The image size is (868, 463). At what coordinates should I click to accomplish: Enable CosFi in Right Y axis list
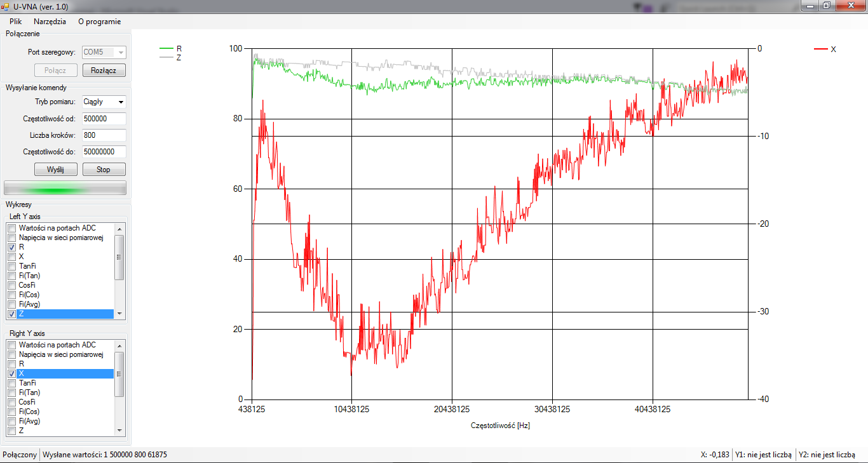(x=11, y=402)
